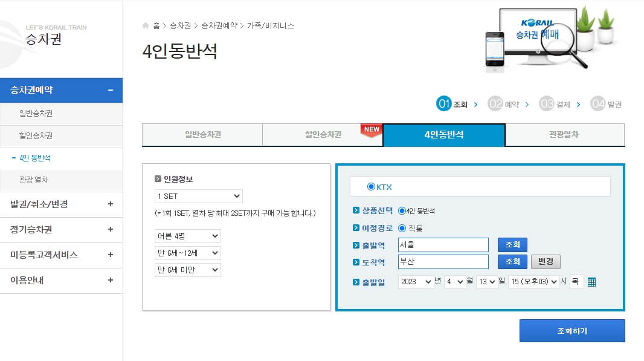The image size is (644, 361).
Task: Click the 출발역 input showing 서울
Action: click(443, 245)
